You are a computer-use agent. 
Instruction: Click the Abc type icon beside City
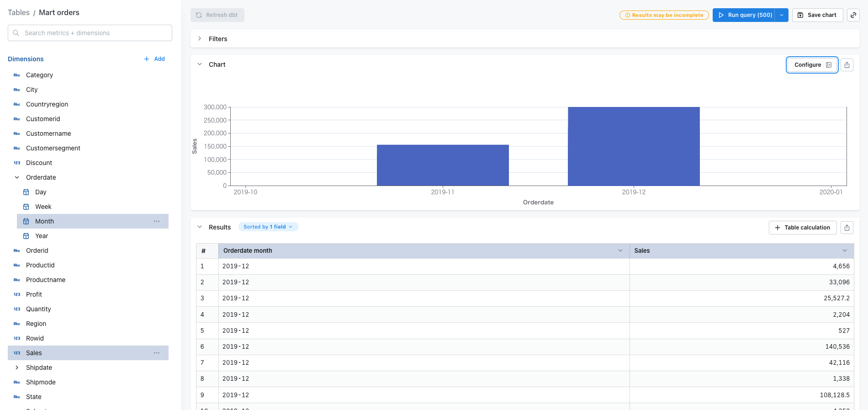pos(17,90)
